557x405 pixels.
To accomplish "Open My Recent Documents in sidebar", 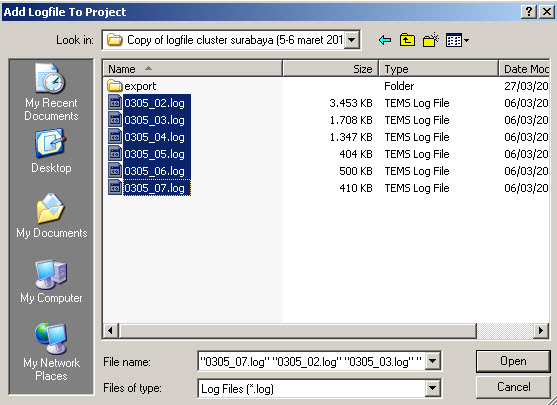I will [51, 92].
